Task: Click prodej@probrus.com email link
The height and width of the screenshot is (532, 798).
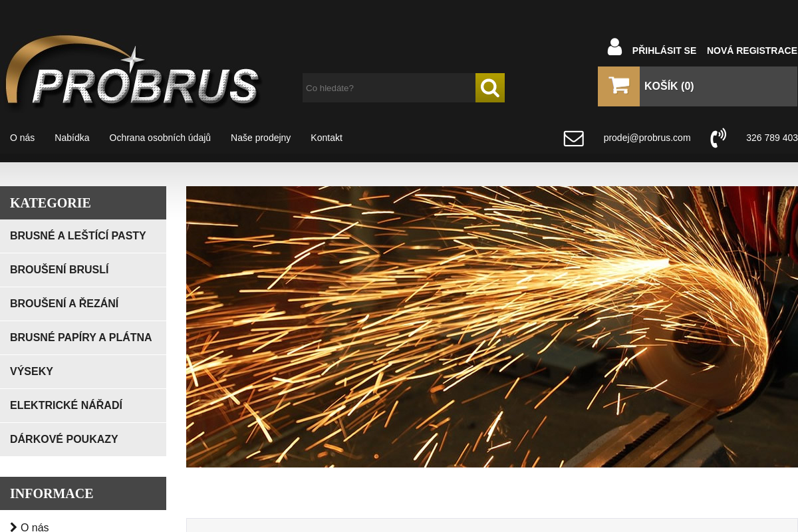Action: pyautogui.click(x=646, y=138)
